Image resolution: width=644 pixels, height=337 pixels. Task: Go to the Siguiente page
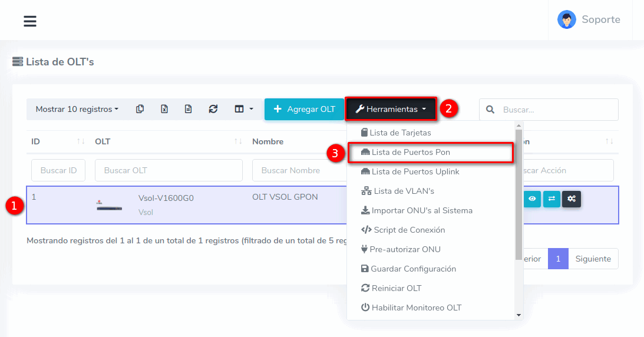click(x=593, y=259)
